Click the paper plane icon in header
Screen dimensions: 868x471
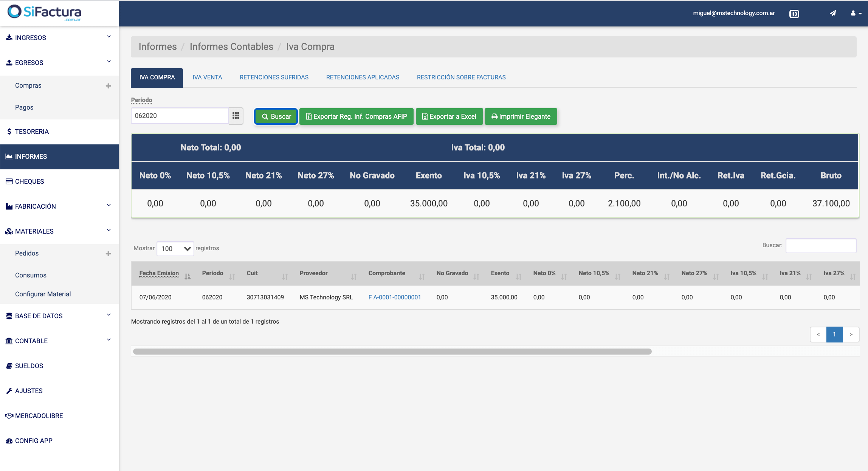(833, 13)
